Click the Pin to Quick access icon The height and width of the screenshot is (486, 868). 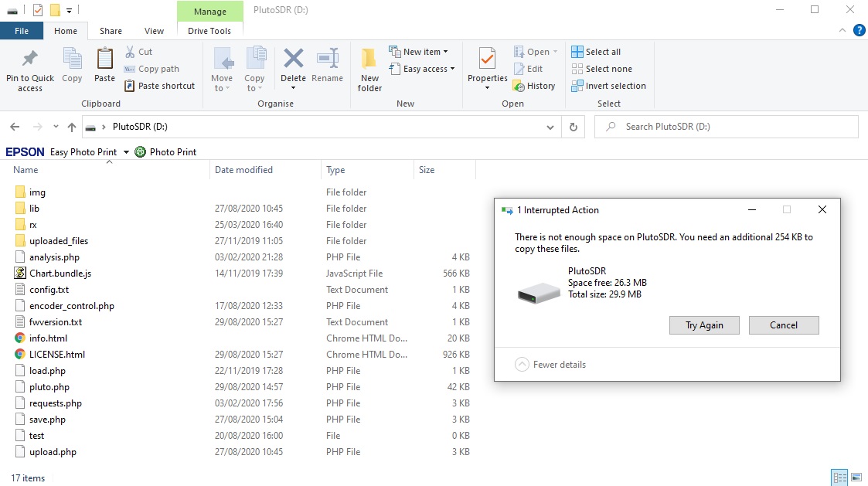(30, 59)
